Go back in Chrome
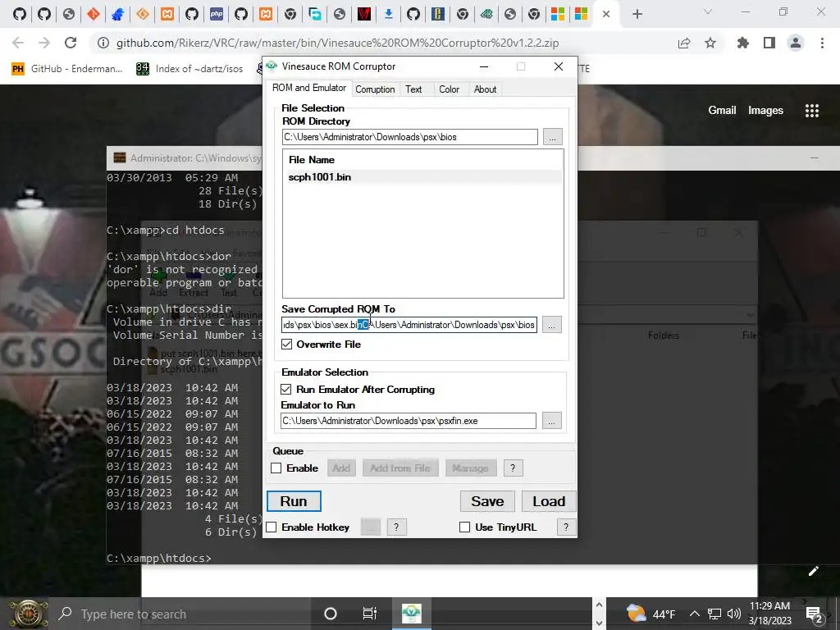 18,43
